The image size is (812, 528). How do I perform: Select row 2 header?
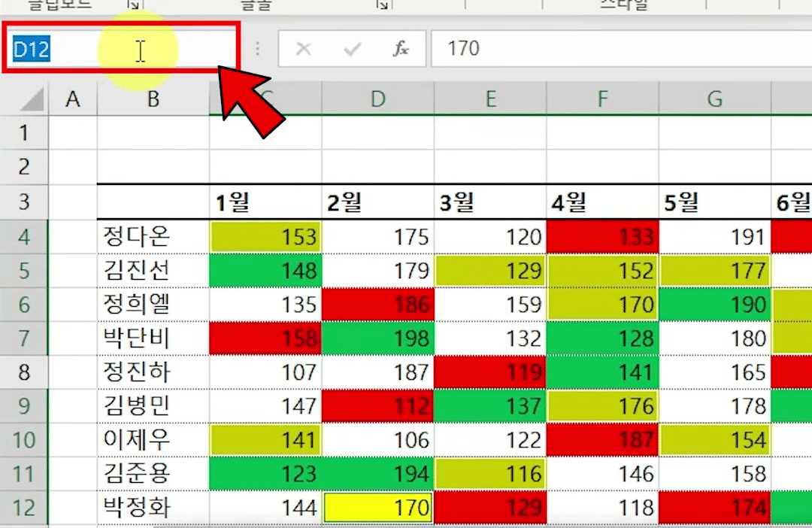(24, 167)
